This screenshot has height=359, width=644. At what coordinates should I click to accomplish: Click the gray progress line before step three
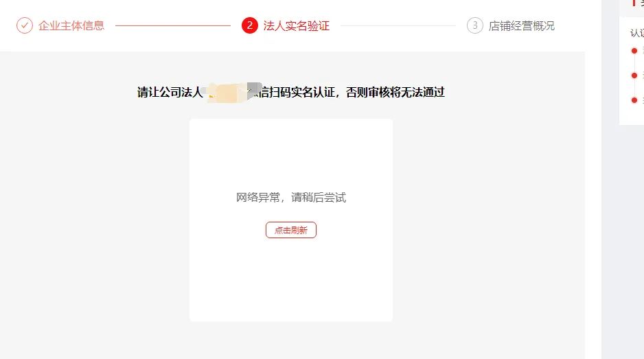tap(398, 25)
